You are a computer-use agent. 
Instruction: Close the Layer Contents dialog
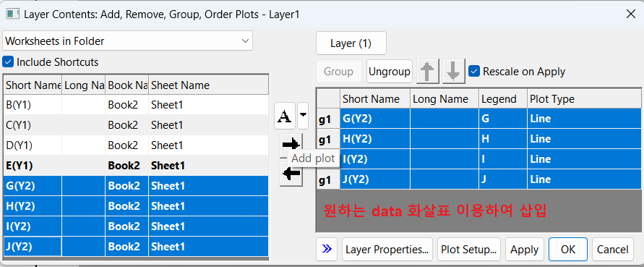pyautogui.click(x=631, y=14)
